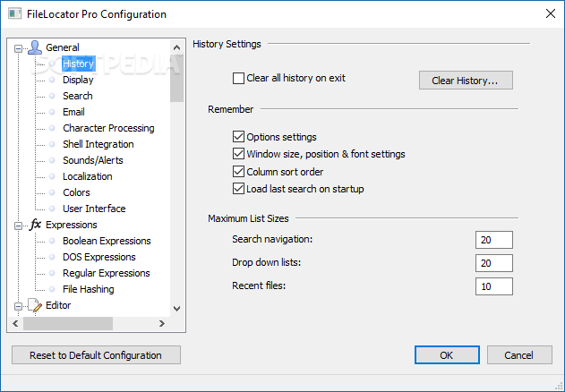
Task: Click the bullet icon beside Display
Action: [x=52, y=80]
